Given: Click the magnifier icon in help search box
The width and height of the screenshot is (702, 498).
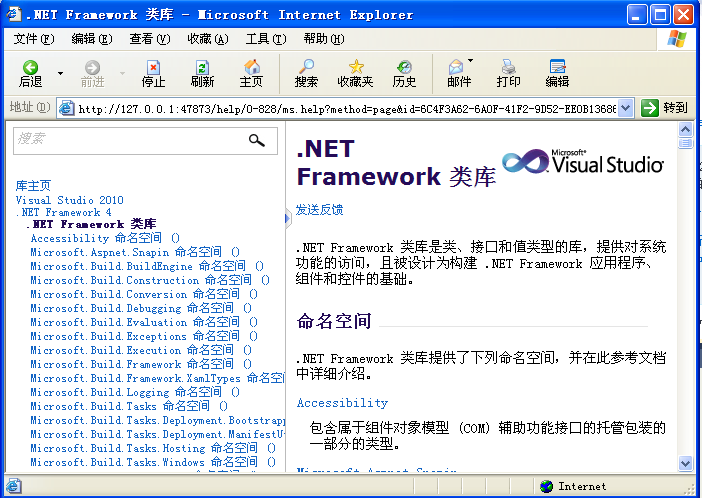Looking at the screenshot, I should point(257,141).
